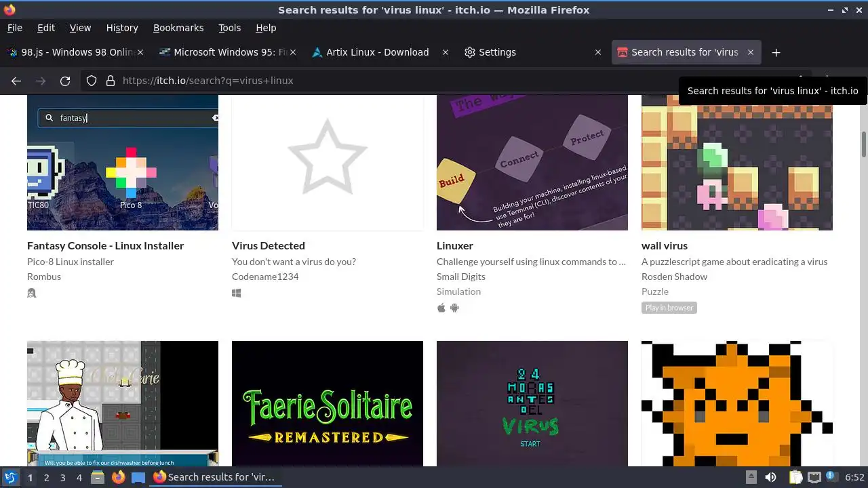
Task: Open the Tools menu
Action: coord(230,28)
